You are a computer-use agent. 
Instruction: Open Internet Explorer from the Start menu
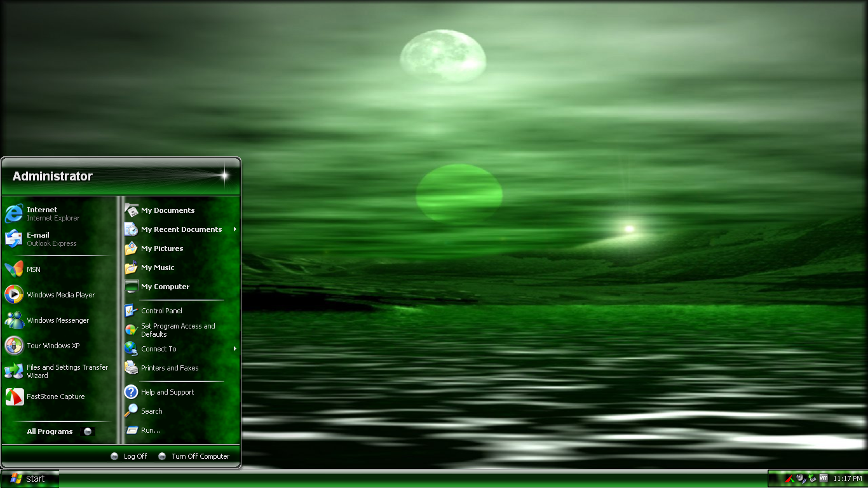pos(42,213)
